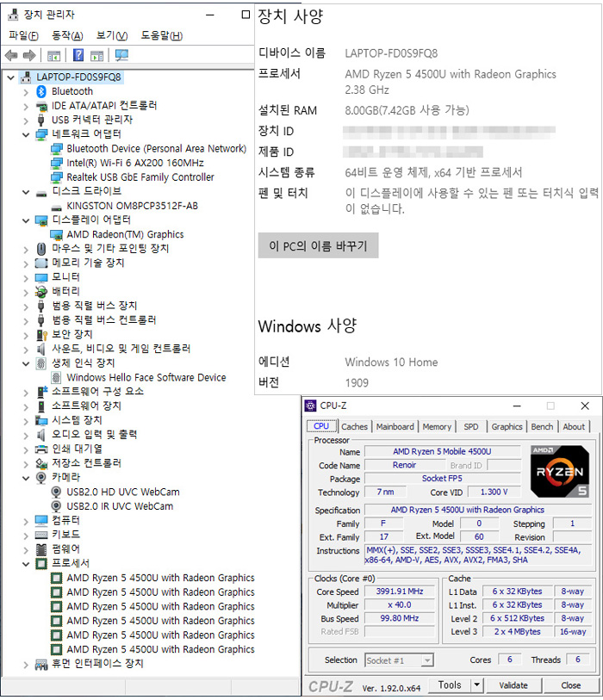Click the 펌웨어 category icon
This screenshot has height=700, width=603.
[x=41, y=549]
